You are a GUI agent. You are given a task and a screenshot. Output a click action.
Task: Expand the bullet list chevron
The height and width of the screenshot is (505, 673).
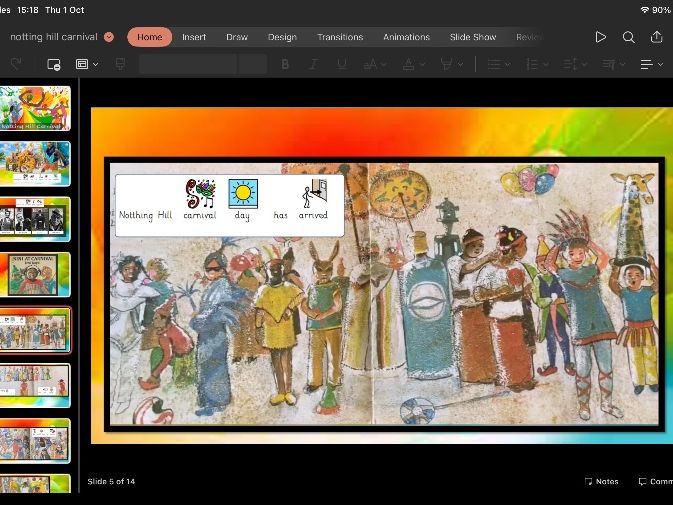(x=507, y=65)
